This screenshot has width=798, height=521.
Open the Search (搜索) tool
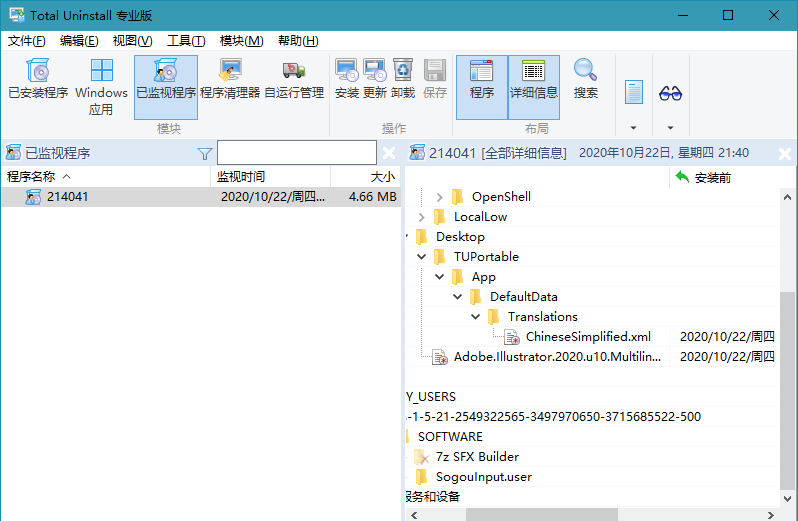point(586,79)
